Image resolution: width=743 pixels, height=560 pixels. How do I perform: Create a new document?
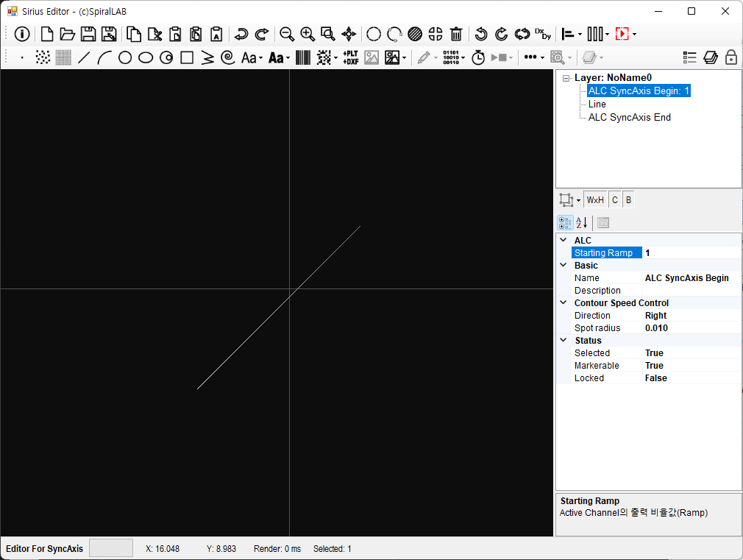[47, 34]
